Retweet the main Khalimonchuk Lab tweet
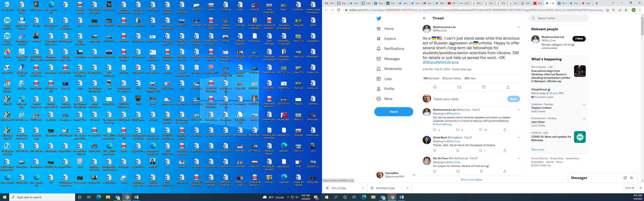This screenshot has width=644, height=201. click(x=459, y=87)
